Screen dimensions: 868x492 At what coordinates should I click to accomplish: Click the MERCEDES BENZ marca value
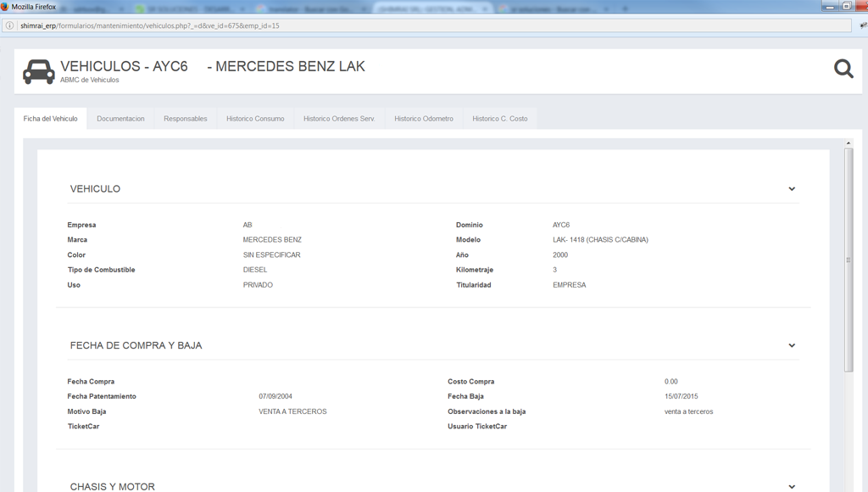272,240
